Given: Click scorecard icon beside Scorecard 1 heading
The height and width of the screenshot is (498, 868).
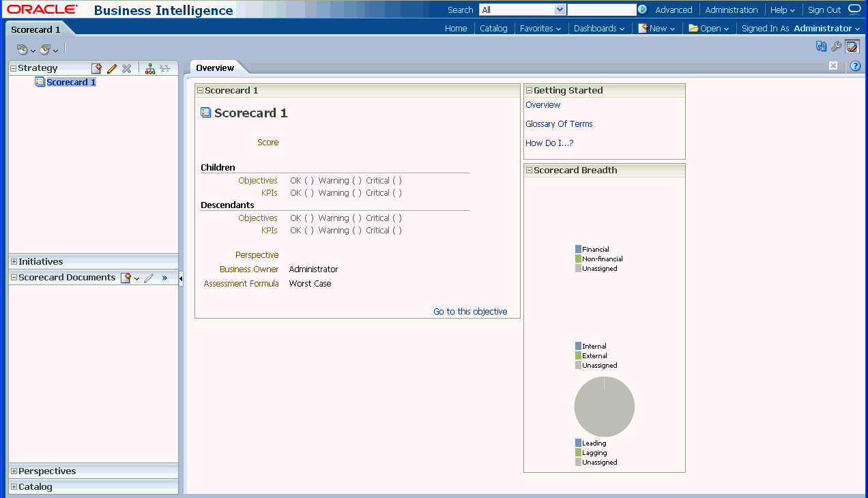Looking at the screenshot, I should [205, 113].
